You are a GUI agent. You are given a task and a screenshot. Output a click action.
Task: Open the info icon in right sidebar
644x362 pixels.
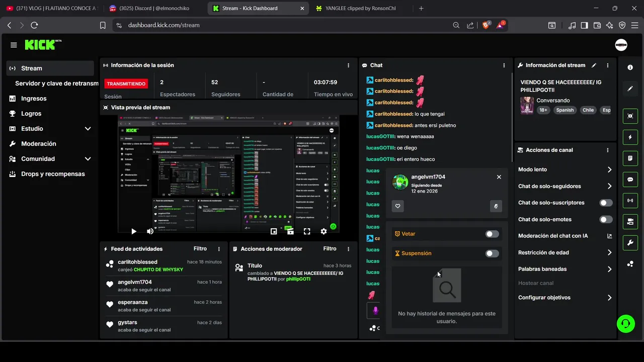630,67
